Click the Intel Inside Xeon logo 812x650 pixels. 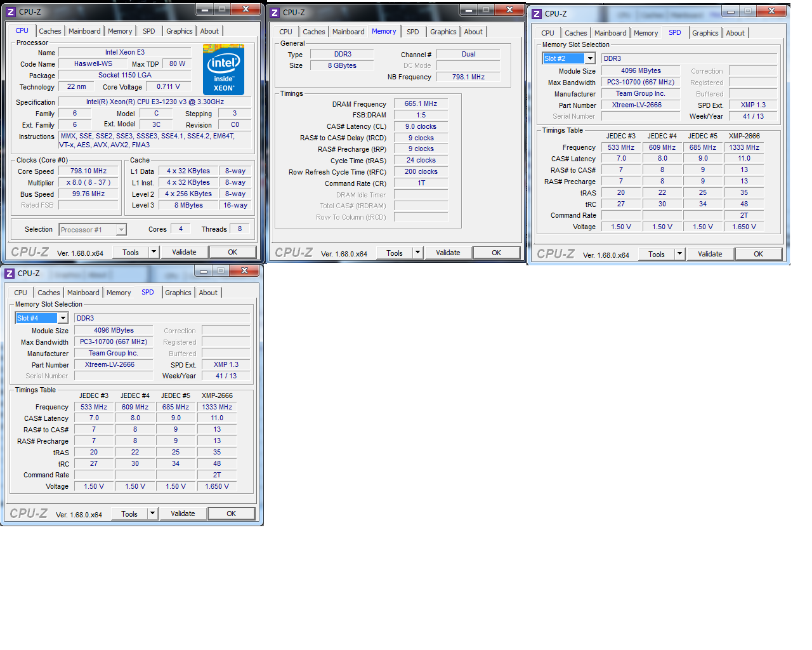coord(223,69)
